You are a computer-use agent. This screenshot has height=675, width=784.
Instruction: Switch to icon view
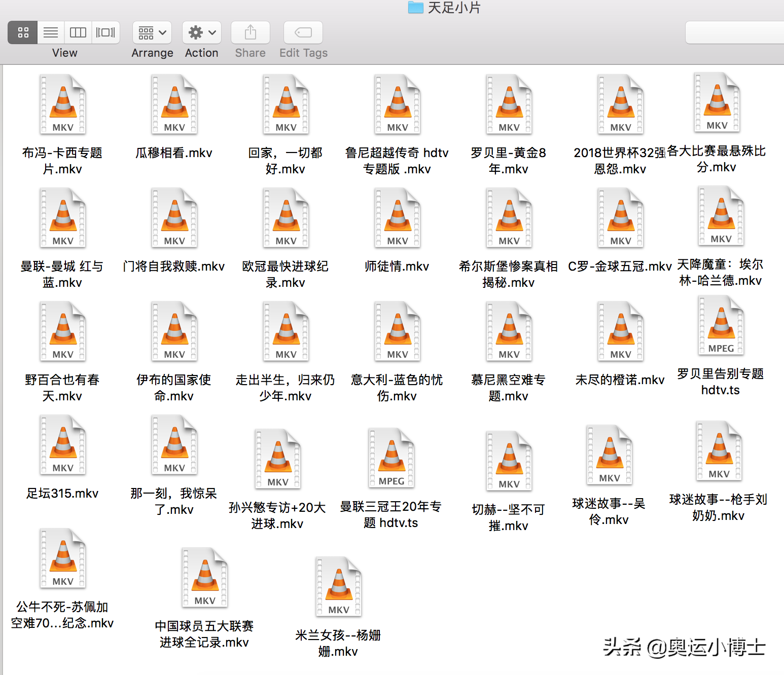(x=23, y=32)
